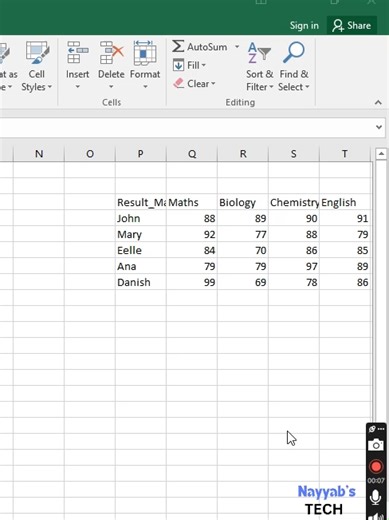This screenshot has height=520, width=389.
Task: Select Eelle's English score 85
Action: click(x=345, y=250)
